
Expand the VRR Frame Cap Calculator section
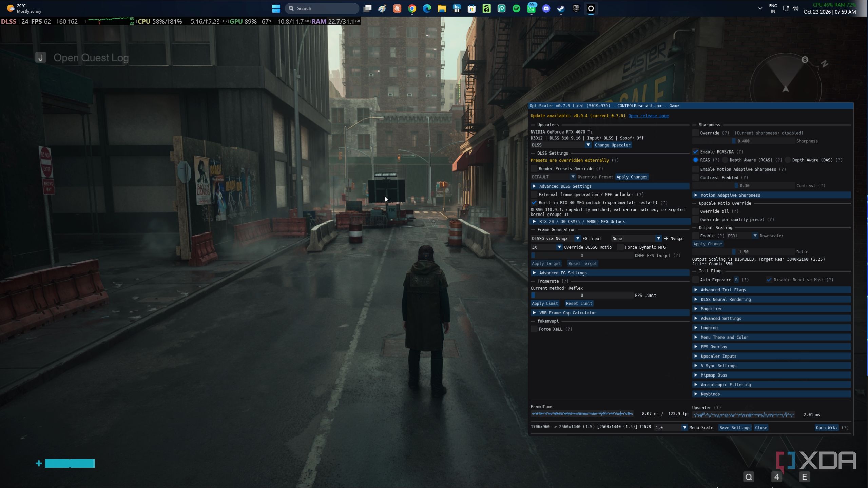coord(610,313)
